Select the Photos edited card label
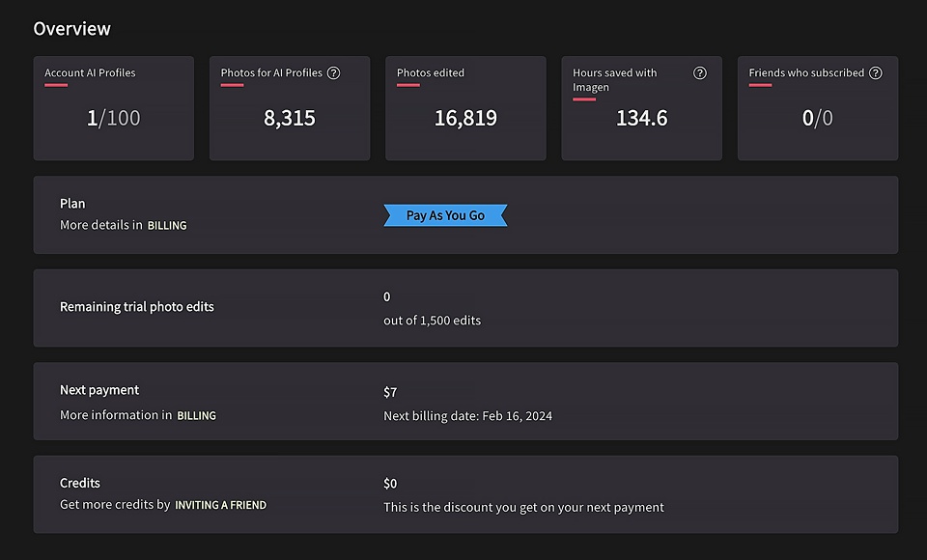The image size is (927, 560). click(x=431, y=72)
